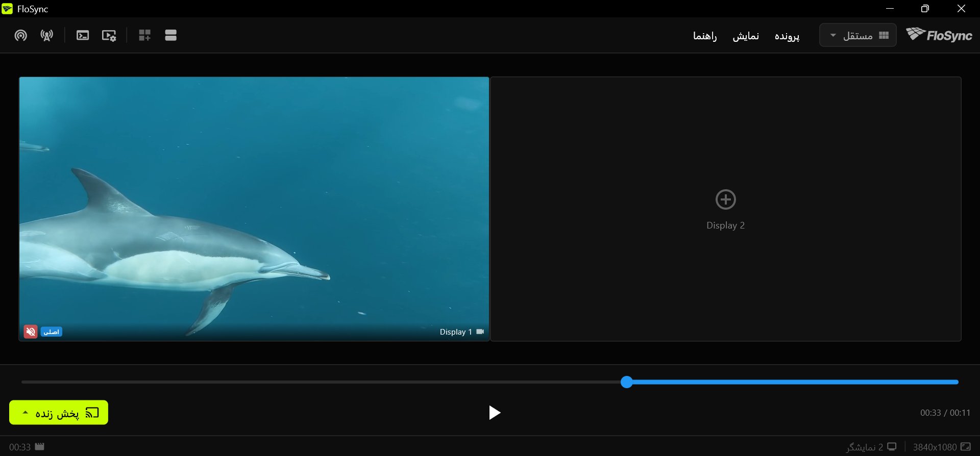The image size is (980, 456).
Task: Select the stacked rows layout icon
Action: [x=171, y=35]
